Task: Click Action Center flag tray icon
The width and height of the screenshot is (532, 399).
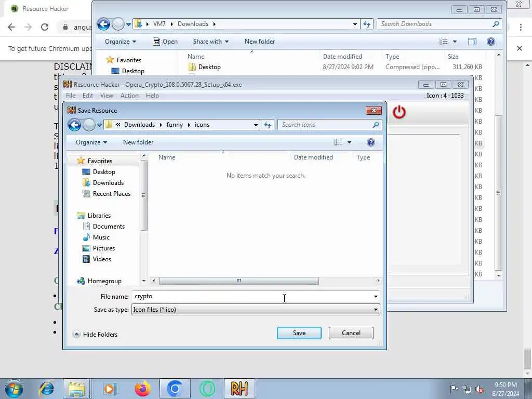Action: (x=454, y=389)
